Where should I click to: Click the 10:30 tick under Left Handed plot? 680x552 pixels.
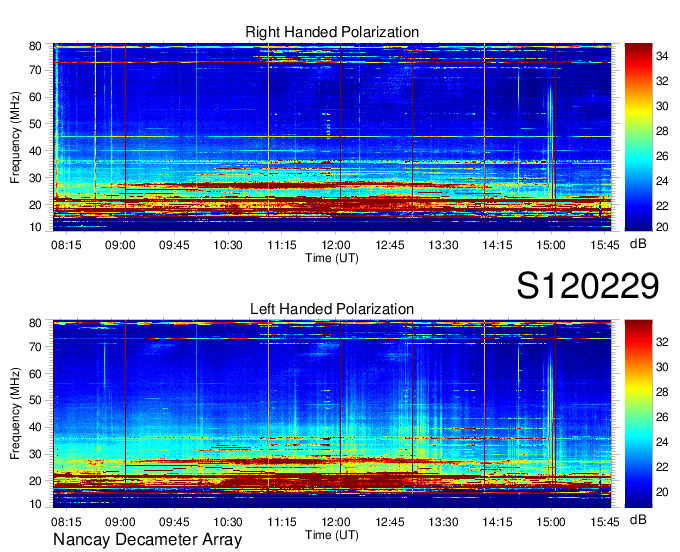coord(228,522)
